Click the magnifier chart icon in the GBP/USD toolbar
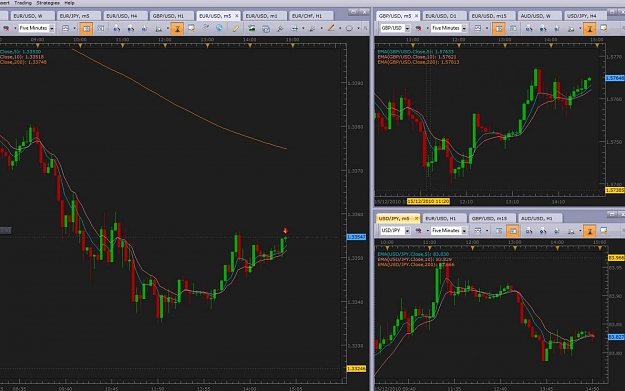 point(571,28)
